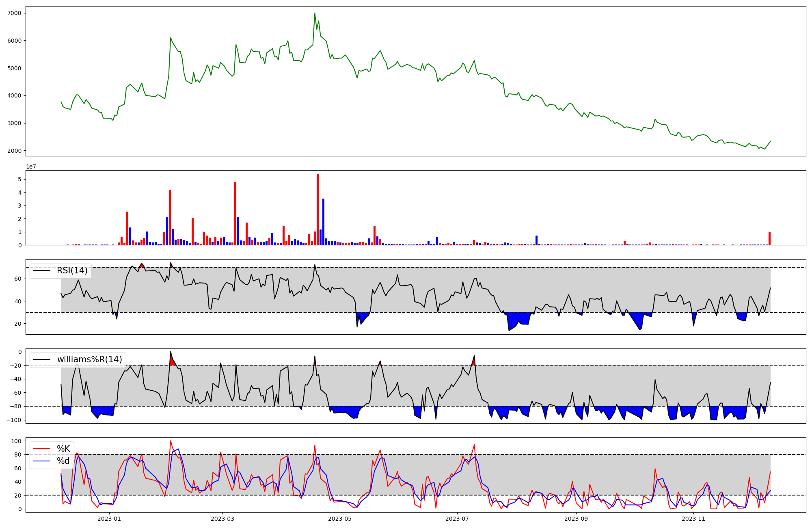The width and height of the screenshot is (812, 528).
Task: Click the 2023-05 date tick label
Action: tap(339, 519)
